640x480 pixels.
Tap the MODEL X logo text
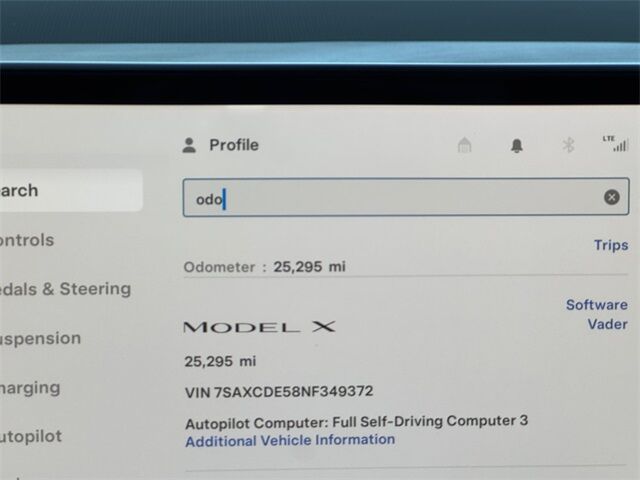259,327
